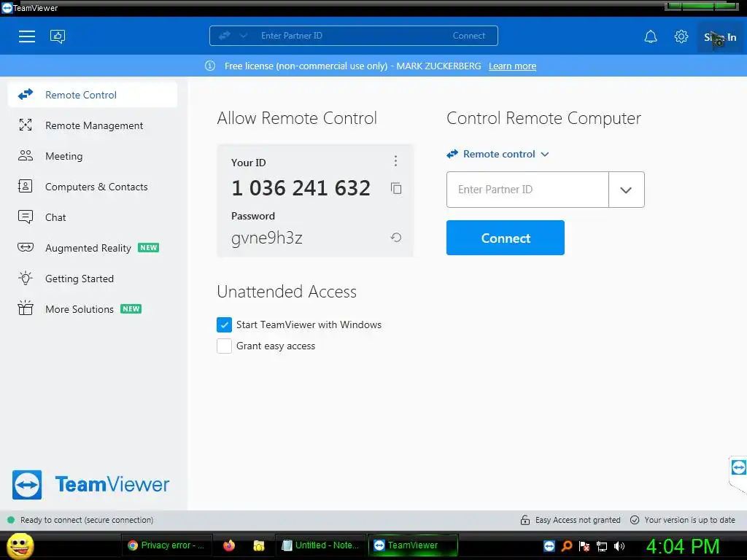Expand the top bar connection mode chevron
The width and height of the screenshot is (747, 560).
[244, 36]
